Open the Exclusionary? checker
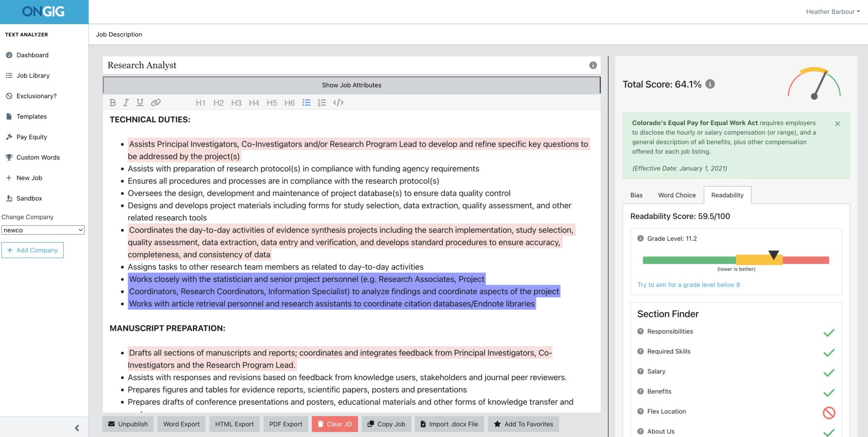Screen dimensions: 868x437 tap(36, 96)
